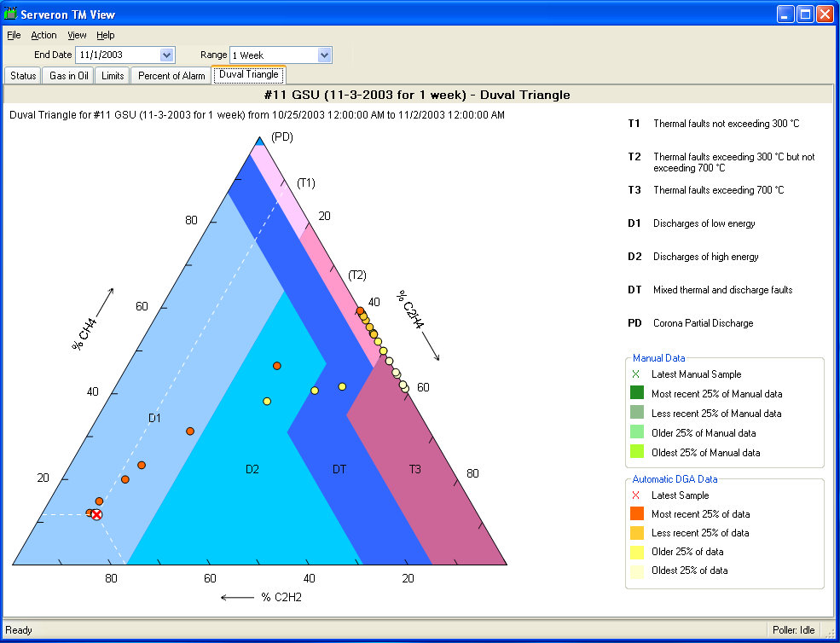Click the green X Latest Manual Sample icon

pos(636,374)
